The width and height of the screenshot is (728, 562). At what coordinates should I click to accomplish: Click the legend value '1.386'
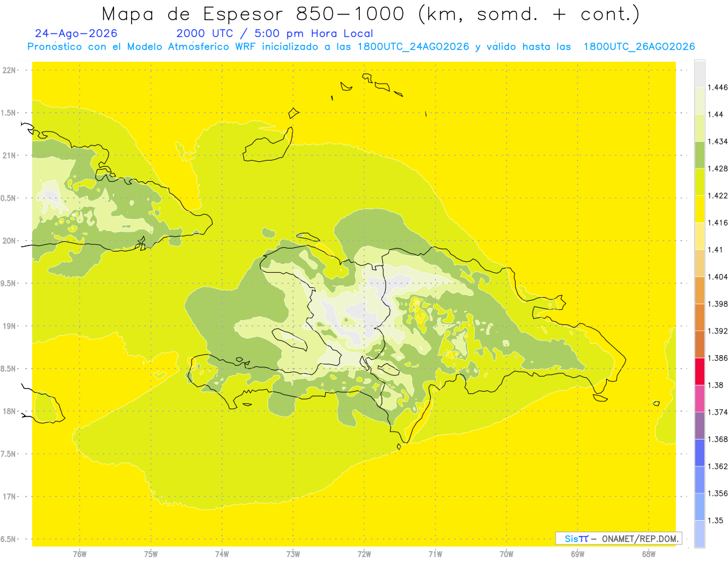coord(717,358)
